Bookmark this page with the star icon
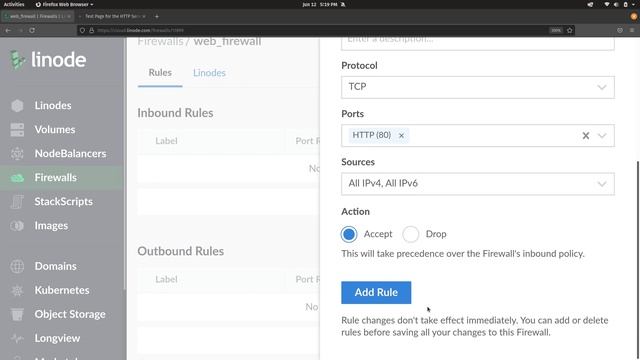640x360 pixels. [570, 30]
